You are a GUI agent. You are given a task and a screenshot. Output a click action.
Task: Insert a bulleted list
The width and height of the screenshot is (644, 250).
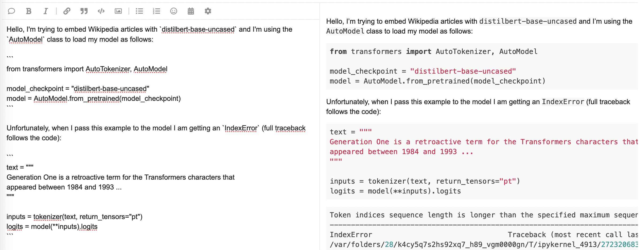[139, 11]
